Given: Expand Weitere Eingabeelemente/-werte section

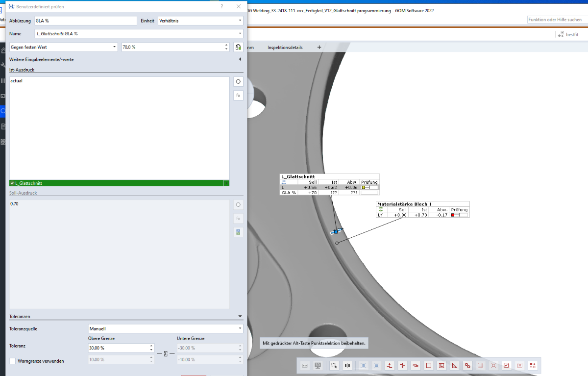Looking at the screenshot, I should pos(240,59).
